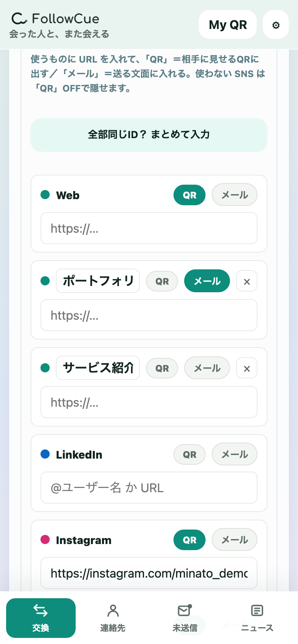
Task: Disable メール toggle on ポートフォリオ row
Action: (x=207, y=281)
